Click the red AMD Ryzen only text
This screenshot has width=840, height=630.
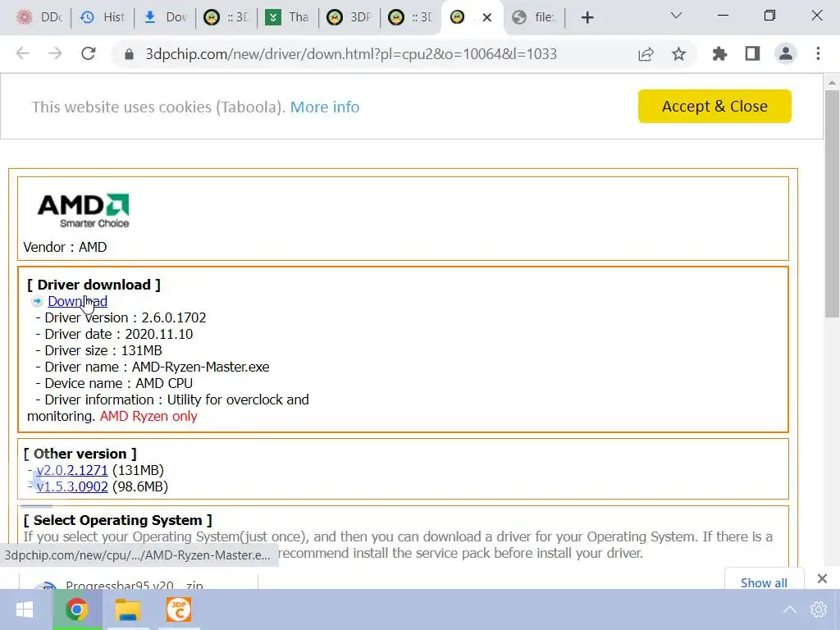[x=148, y=416]
